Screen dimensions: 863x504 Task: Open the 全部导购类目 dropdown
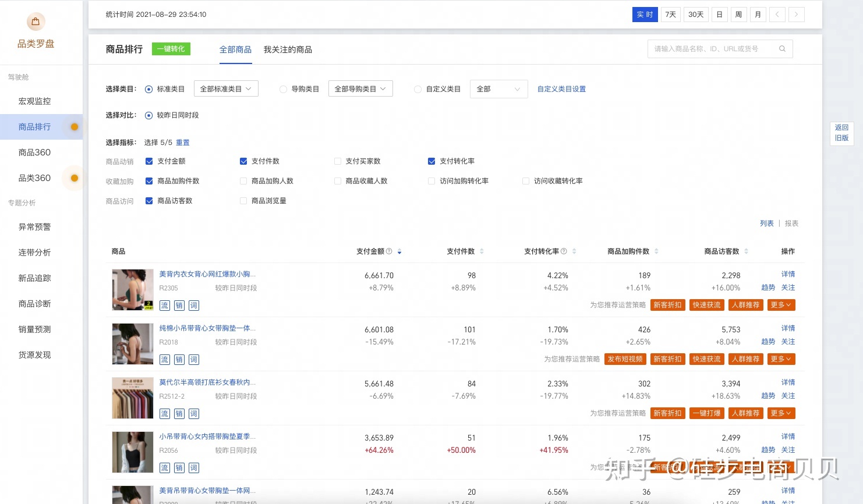(360, 88)
